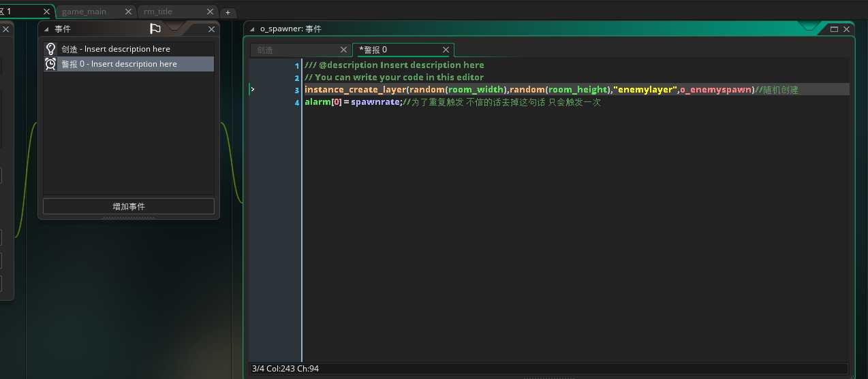Click line number 4 in the code gutter
Image resolution: width=868 pixels, height=379 pixels.
tap(296, 103)
